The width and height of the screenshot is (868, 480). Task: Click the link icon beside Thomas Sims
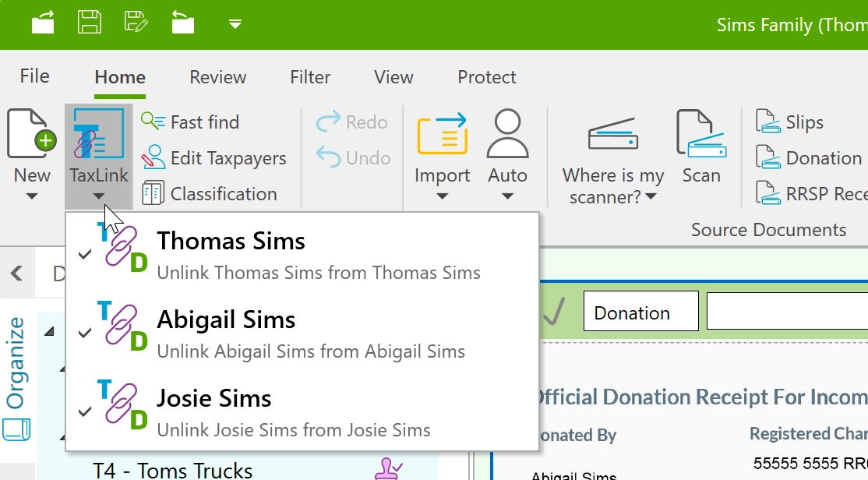click(122, 248)
